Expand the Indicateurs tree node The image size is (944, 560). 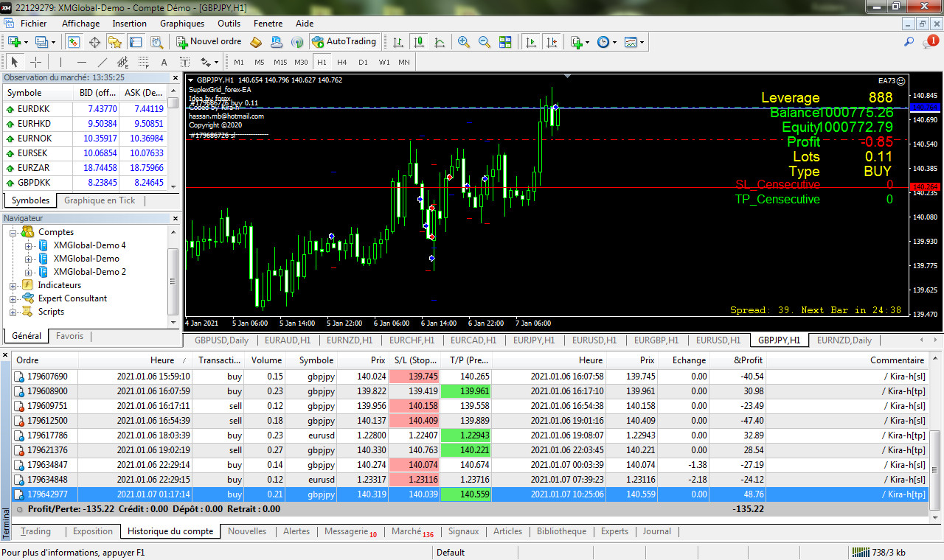coord(13,285)
